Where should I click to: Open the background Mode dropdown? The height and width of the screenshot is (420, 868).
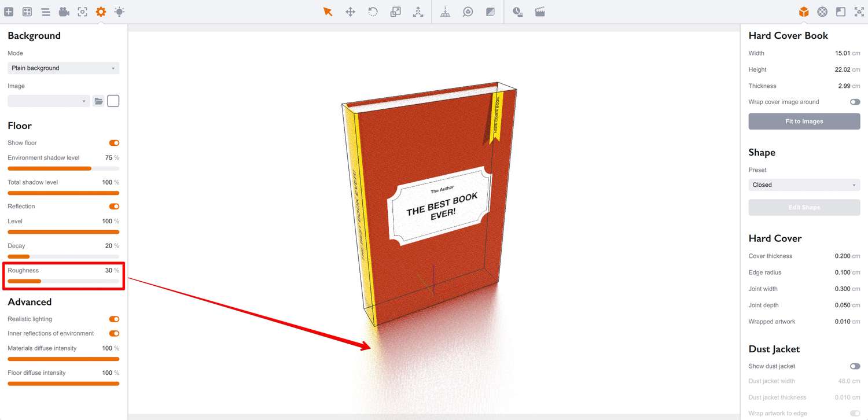pyautogui.click(x=64, y=68)
